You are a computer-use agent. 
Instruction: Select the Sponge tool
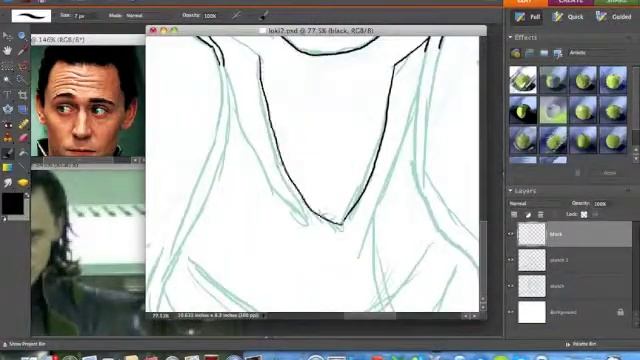23,182
